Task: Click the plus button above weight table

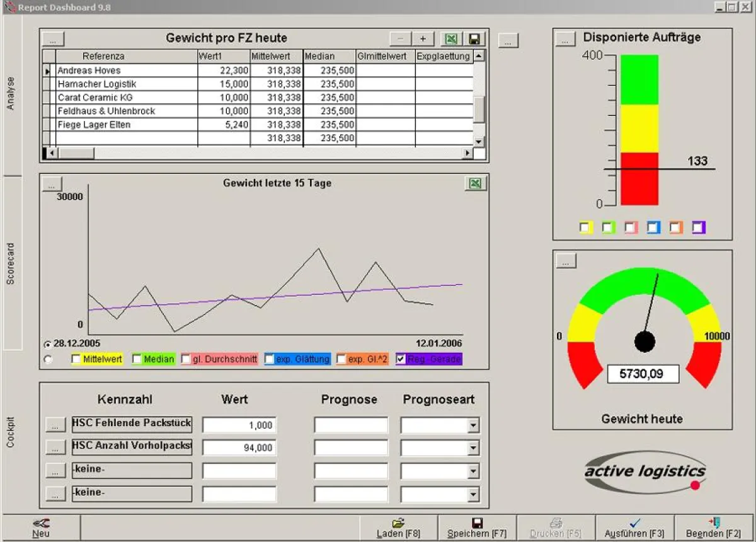Action: click(x=423, y=39)
